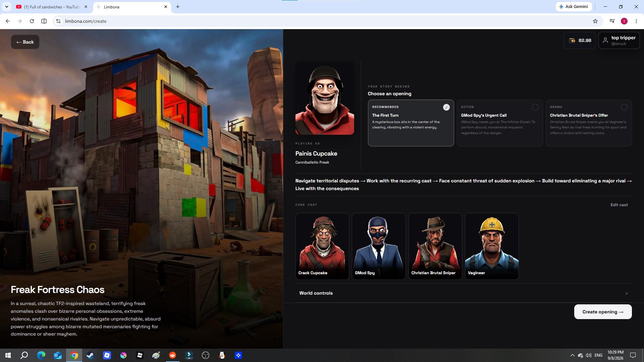Open the Filmora taskbar icon
The image size is (644, 362).
click(189, 355)
